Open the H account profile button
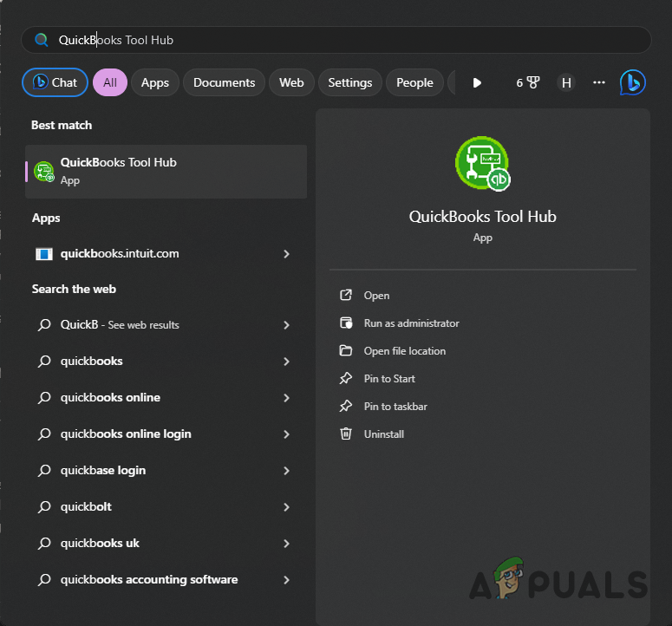This screenshot has height=626, width=672. point(566,82)
